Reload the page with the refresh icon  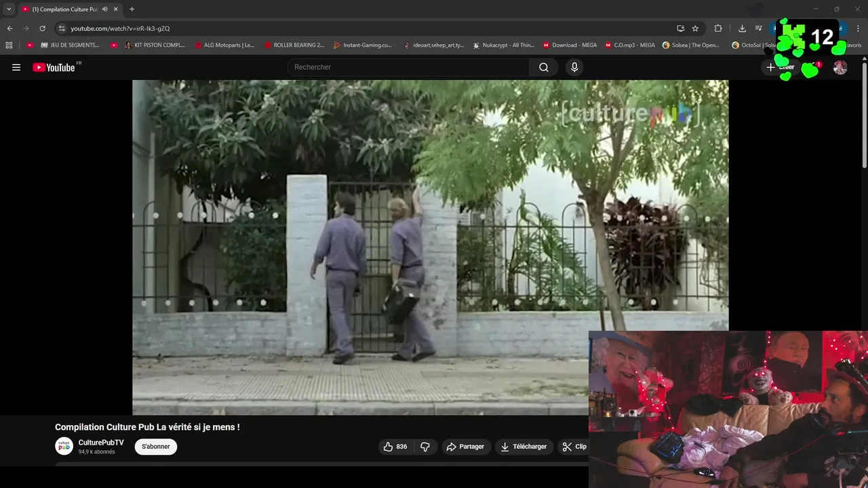pos(42,28)
